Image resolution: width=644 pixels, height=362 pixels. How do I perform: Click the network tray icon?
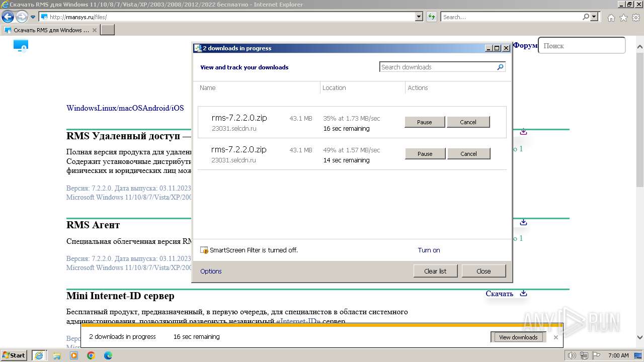tap(584, 355)
